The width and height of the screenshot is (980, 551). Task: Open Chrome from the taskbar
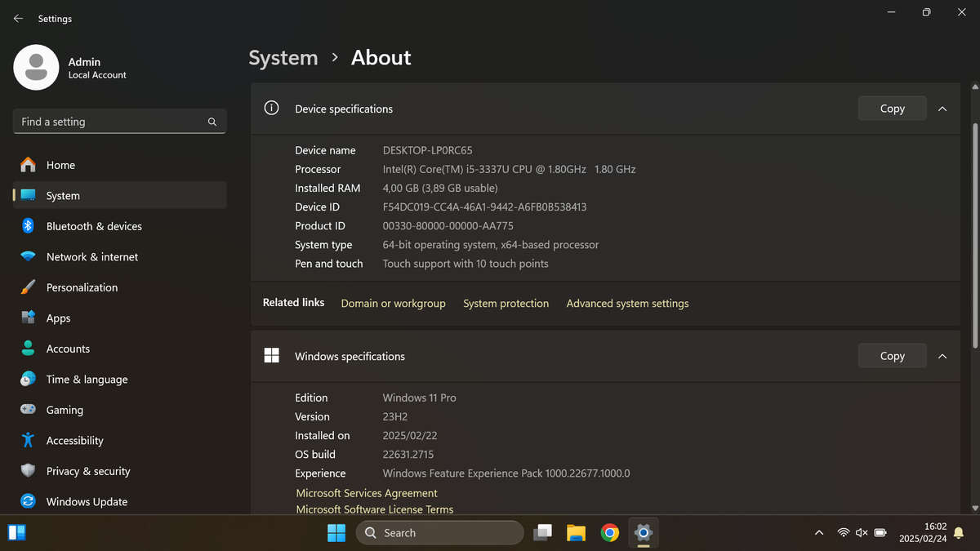point(610,532)
